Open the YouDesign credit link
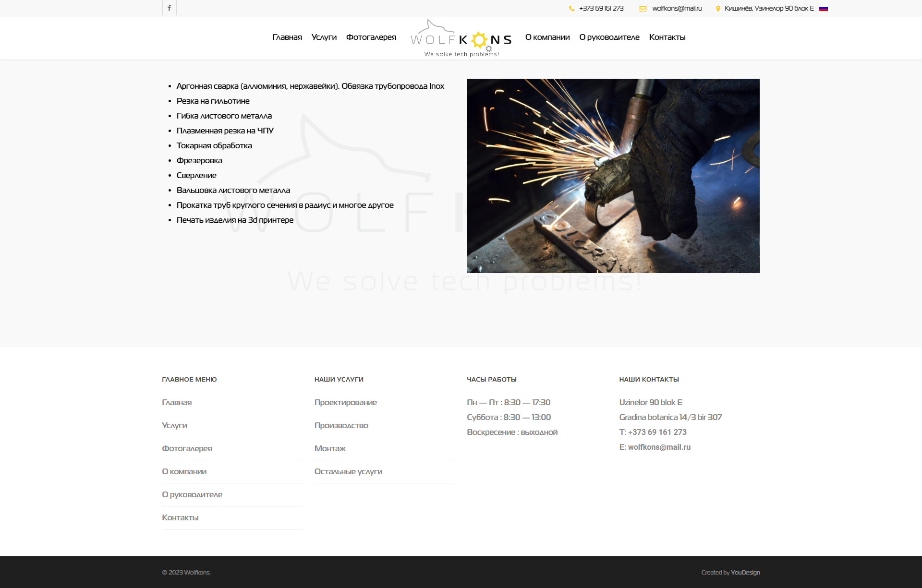 [745, 572]
